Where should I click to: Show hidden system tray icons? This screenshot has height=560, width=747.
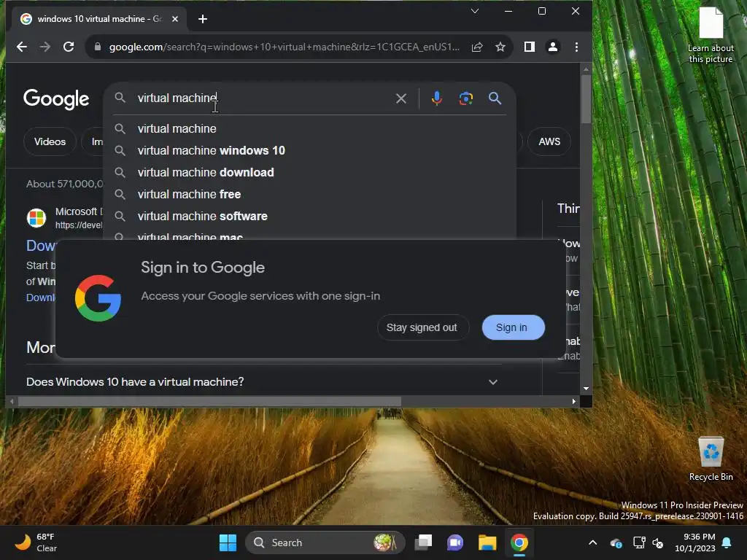(592, 542)
